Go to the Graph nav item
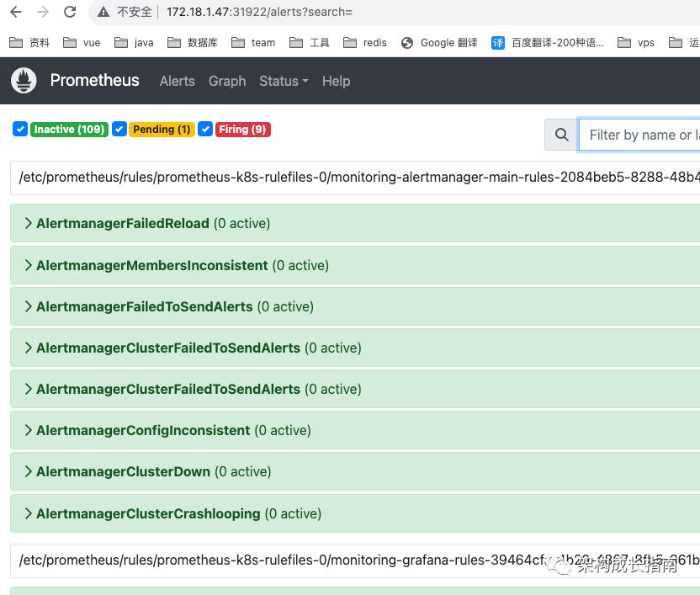This screenshot has width=700, height=595. pos(227,81)
